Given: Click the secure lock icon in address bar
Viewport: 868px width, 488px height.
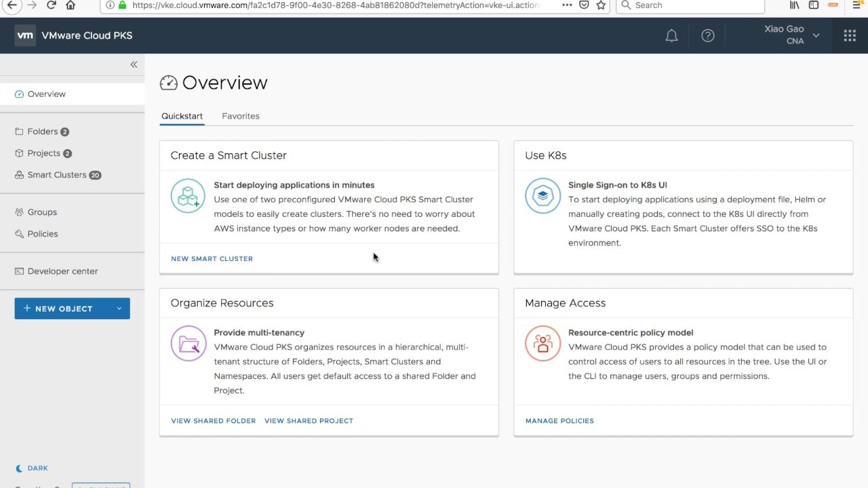Looking at the screenshot, I should tap(122, 5).
